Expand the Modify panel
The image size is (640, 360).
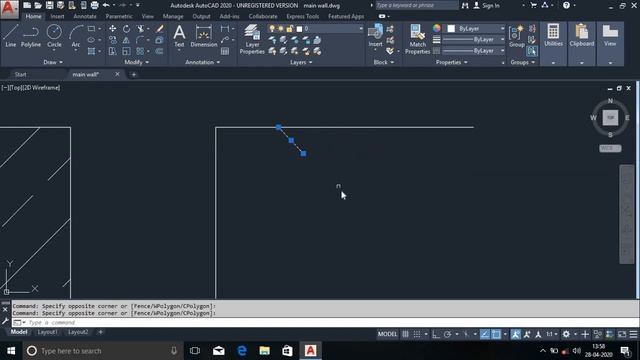pos(136,62)
